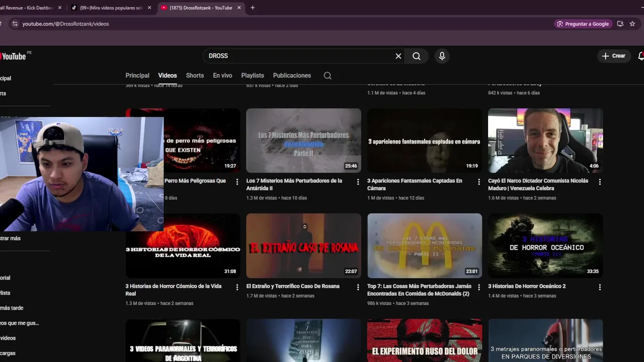
Task: Close the Kick Dashboard browser tab
Action: tap(60, 8)
